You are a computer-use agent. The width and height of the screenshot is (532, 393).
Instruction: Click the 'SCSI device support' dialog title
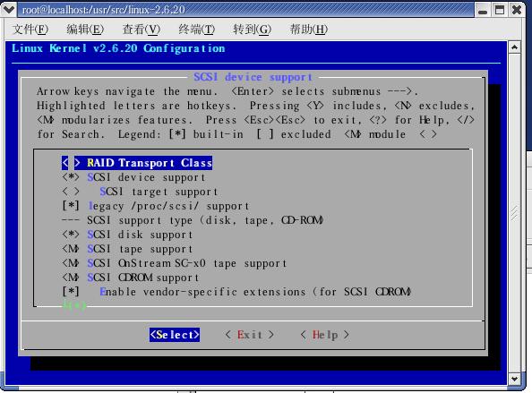[x=253, y=77]
